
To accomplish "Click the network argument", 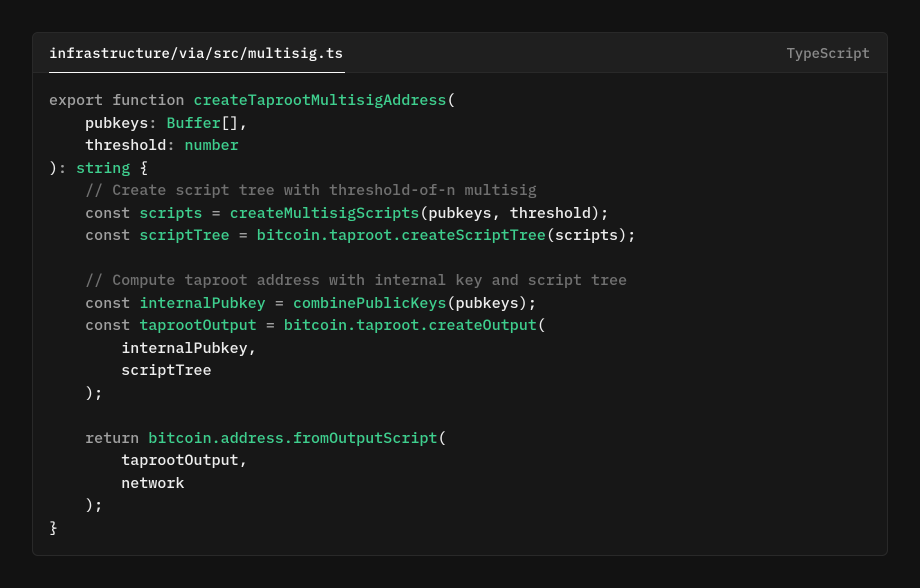I will [152, 483].
